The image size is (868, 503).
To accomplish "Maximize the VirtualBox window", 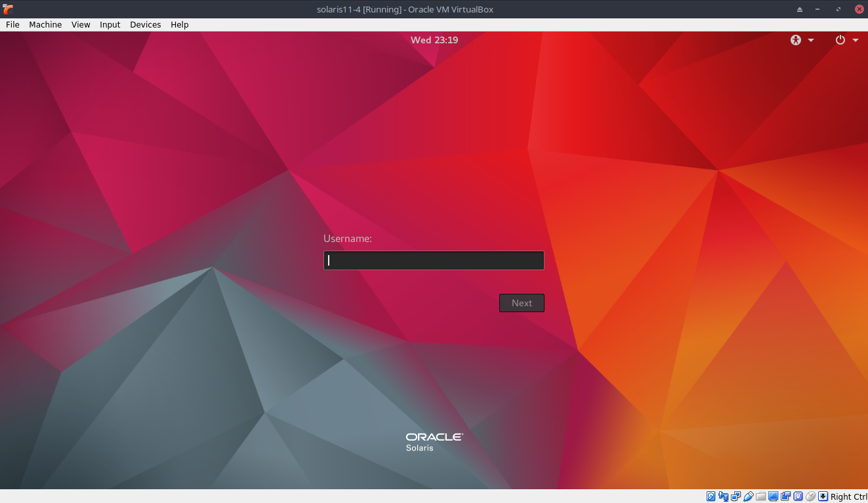I will point(838,9).
